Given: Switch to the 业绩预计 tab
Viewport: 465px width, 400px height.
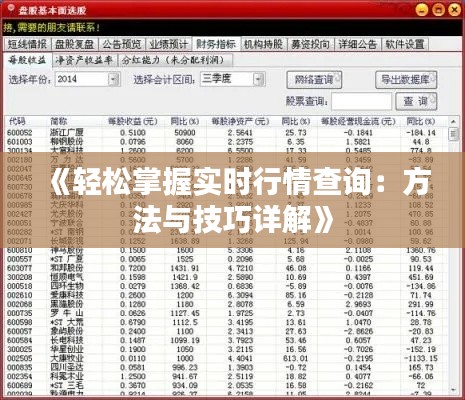Looking at the screenshot, I should click(169, 44).
